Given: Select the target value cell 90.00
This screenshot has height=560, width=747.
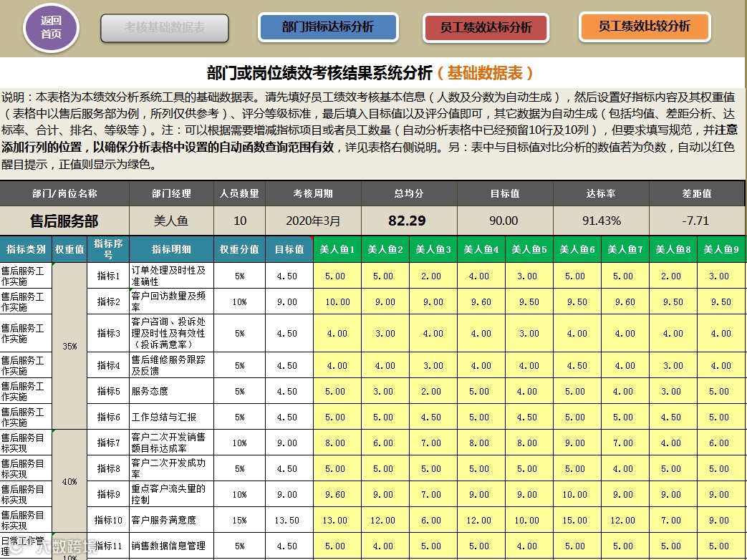Looking at the screenshot, I should [505, 221].
